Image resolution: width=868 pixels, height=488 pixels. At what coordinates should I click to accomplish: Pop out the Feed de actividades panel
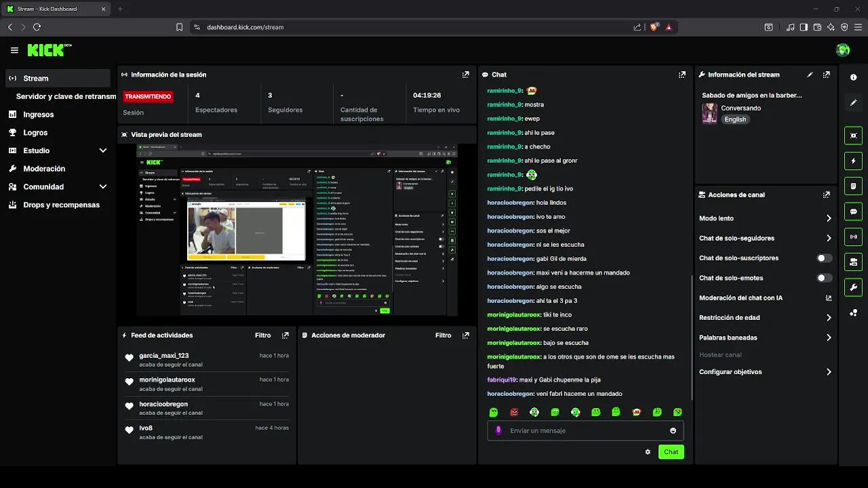(x=285, y=335)
